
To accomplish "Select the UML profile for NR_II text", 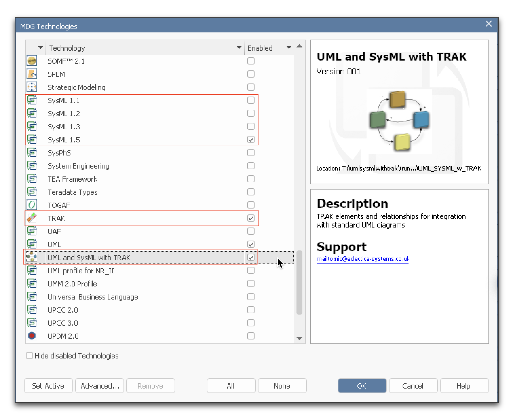I will click(81, 271).
